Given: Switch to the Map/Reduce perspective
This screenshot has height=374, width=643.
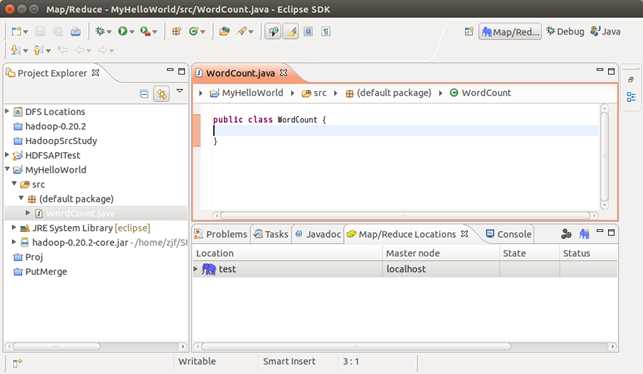Looking at the screenshot, I should coord(510,32).
